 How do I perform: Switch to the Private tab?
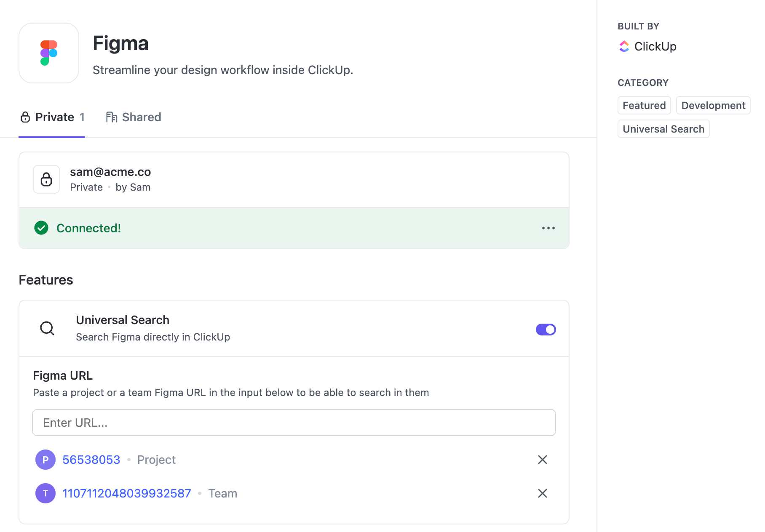(52, 117)
